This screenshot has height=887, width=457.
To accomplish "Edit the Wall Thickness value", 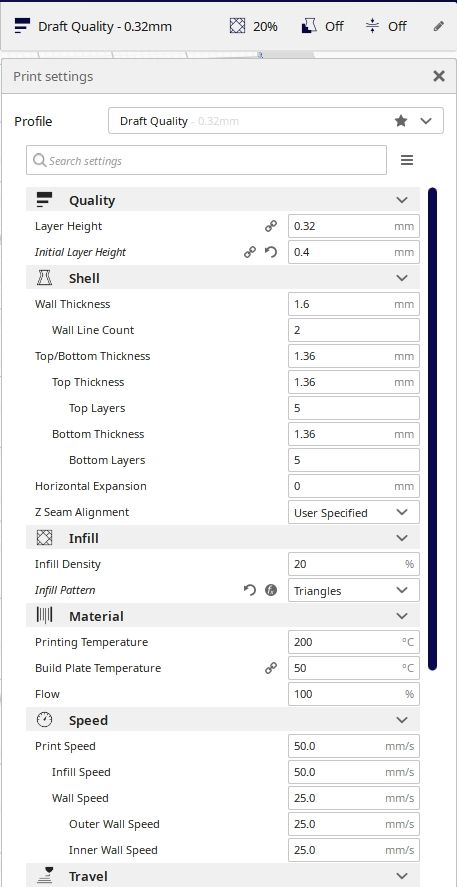I will coord(354,304).
